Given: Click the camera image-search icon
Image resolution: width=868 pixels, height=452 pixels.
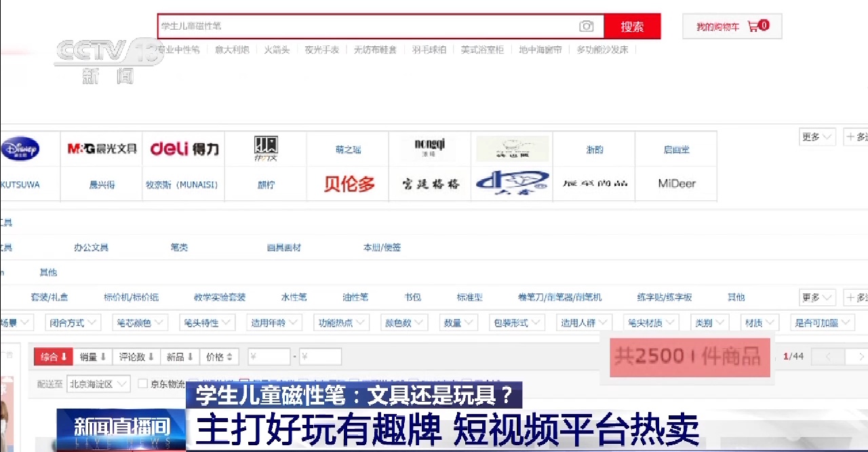Looking at the screenshot, I should (x=587, y=26).
